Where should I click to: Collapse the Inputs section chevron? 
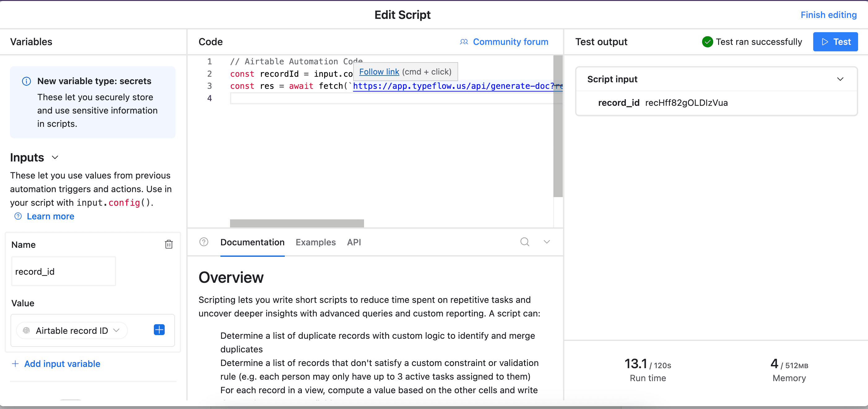pyautogui.click(x=55, y=157)
